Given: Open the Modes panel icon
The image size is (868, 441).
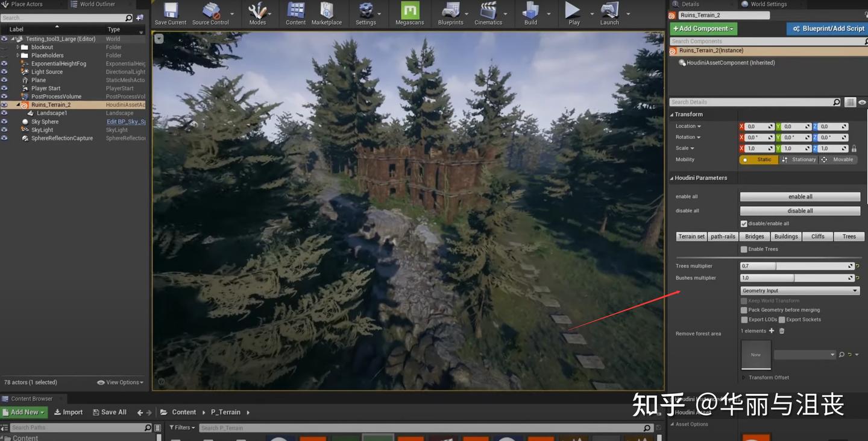Looking at the screenshot, I should click(258, 12).
